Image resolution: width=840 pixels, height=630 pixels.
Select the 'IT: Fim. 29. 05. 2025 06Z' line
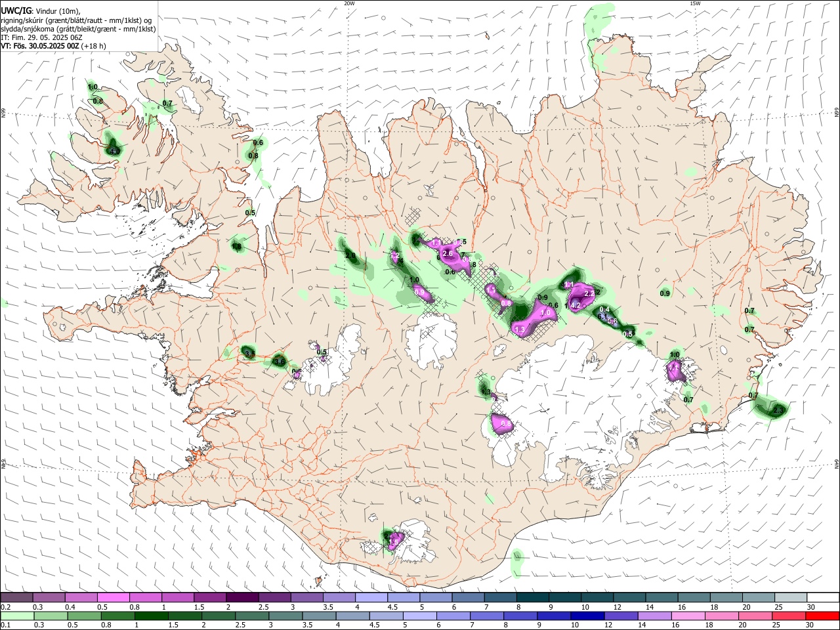click(x=43, y=37)
